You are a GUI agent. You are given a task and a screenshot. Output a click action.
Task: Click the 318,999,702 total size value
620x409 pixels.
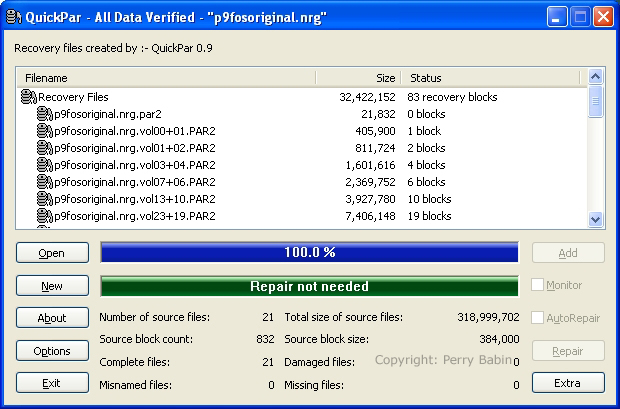[488, 317]
